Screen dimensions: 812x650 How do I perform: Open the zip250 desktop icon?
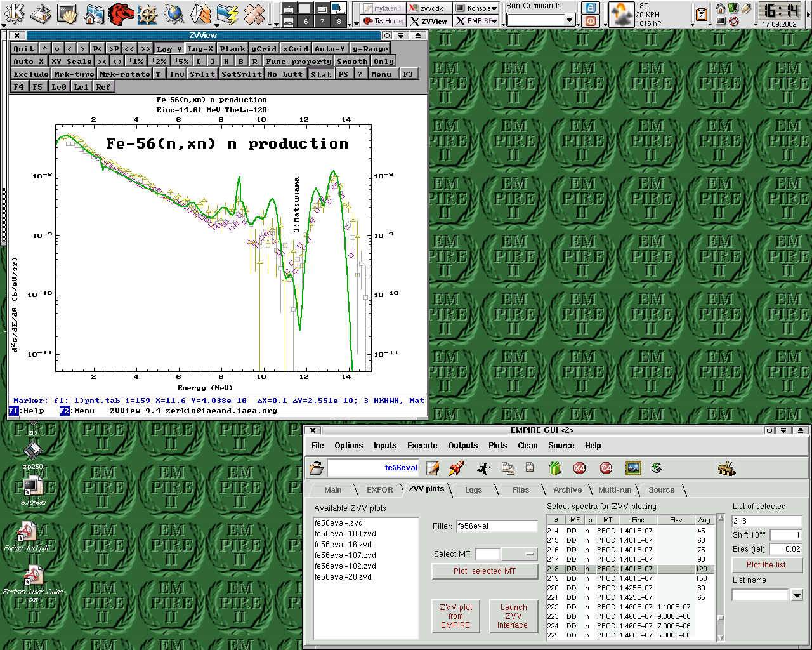[x=33, y=451]
